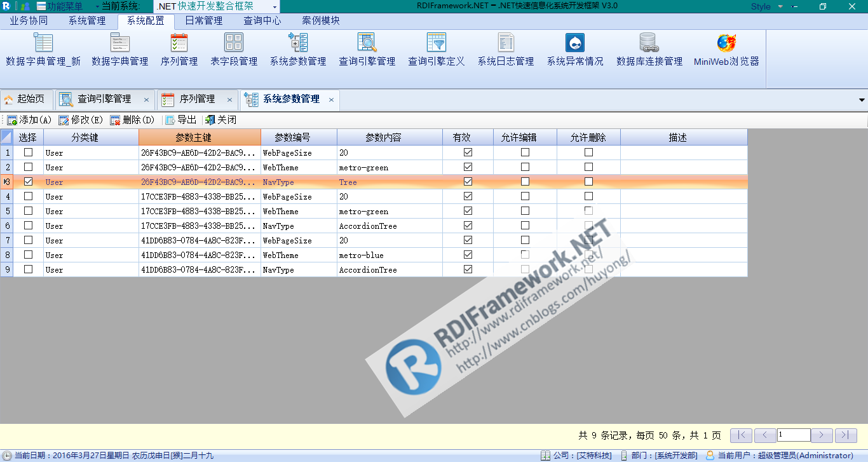Tick the 选择 checkbox in row 4
Image resolution: width=868 pixels, height=462 pixels.
[28, 196]
